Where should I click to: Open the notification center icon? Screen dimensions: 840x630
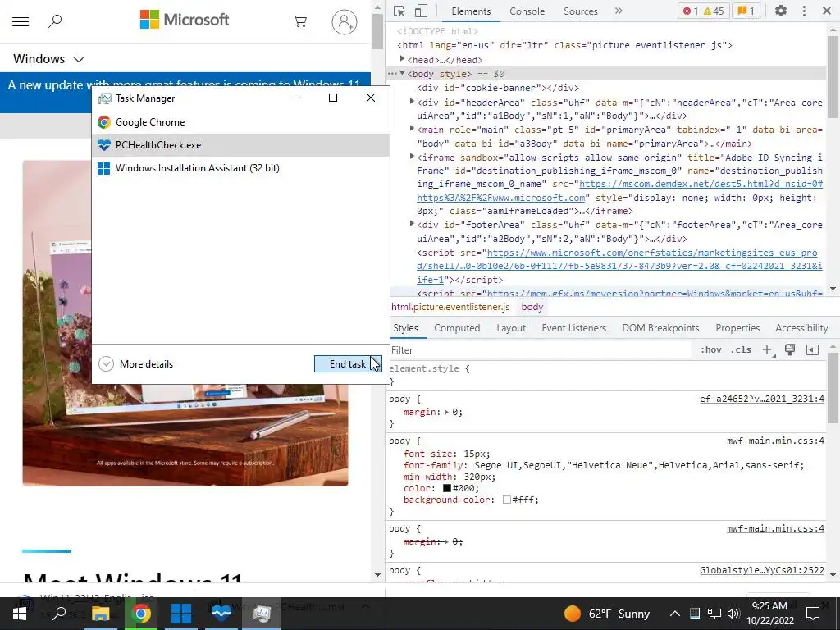point(813,614)
